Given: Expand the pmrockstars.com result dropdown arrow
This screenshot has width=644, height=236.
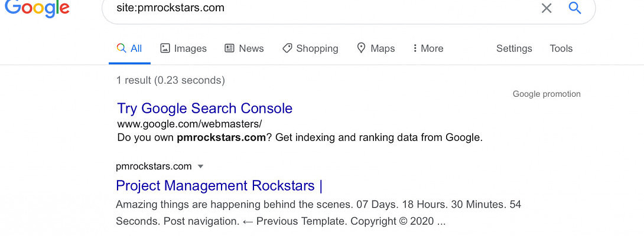Looking at the screenshot, I should tap(200, 166).
